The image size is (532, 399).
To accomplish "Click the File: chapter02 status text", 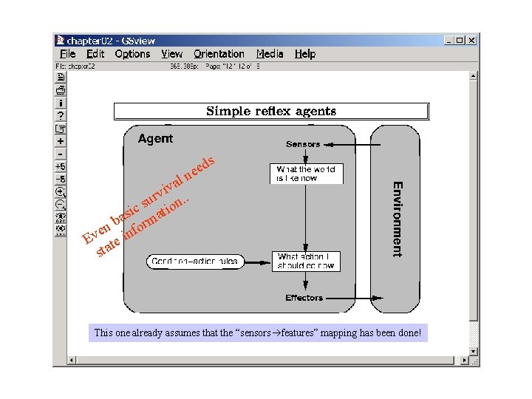I will click(75, 66).
